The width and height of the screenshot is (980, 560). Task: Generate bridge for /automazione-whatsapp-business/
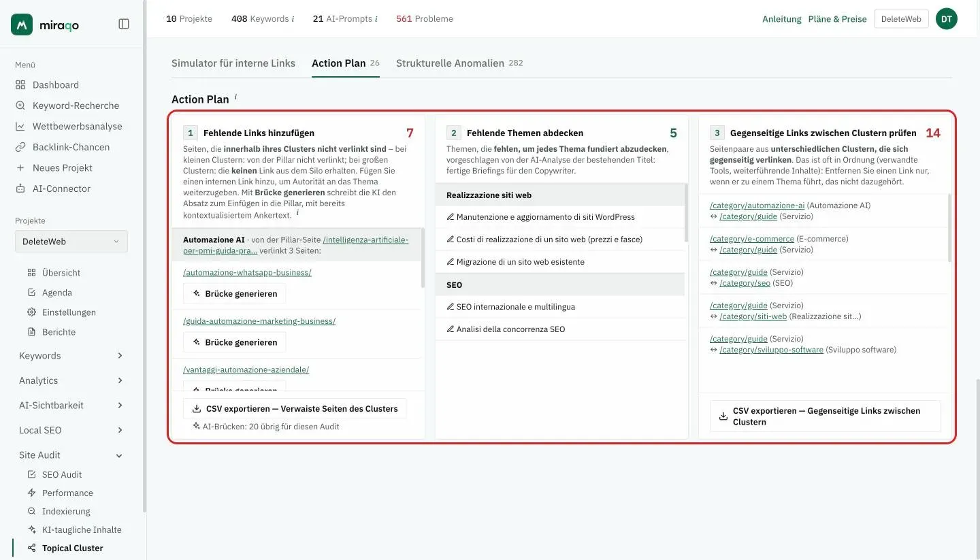pos(235,294)
